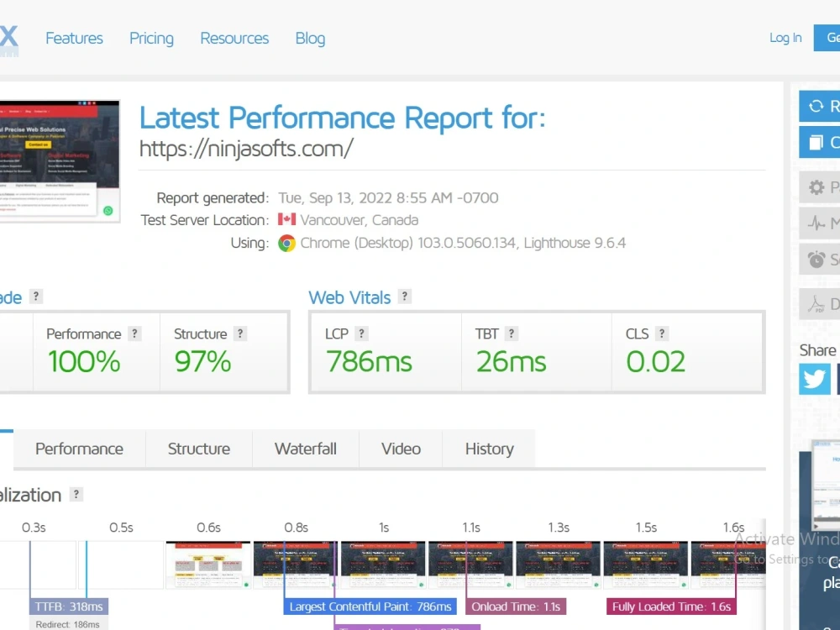Open the Pricing page link
Image resolution: width=840 pixels, height=630 pixels.
click(x=151, y=39)
